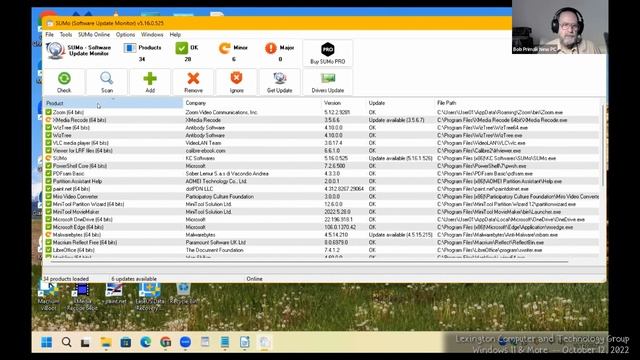Click the vertical scrollbar of the product list
Viewport: 640px width, 360px height.
tap(602, 146)
